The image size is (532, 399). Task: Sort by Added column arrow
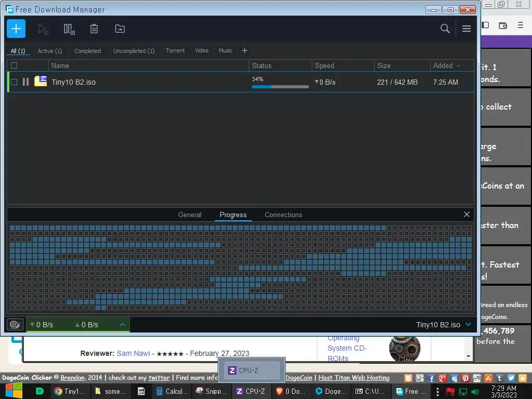[x=458, y=66]
